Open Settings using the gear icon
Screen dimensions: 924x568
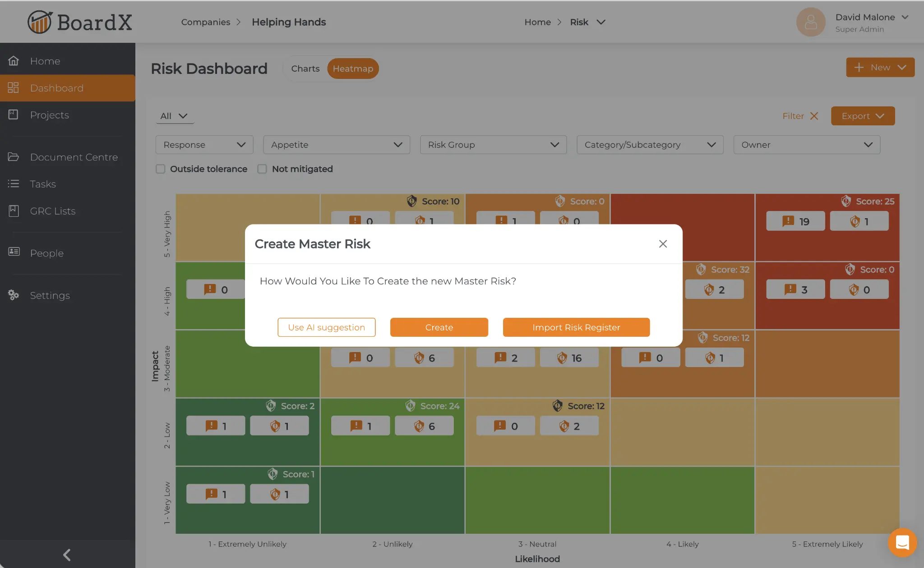point(14,295)
